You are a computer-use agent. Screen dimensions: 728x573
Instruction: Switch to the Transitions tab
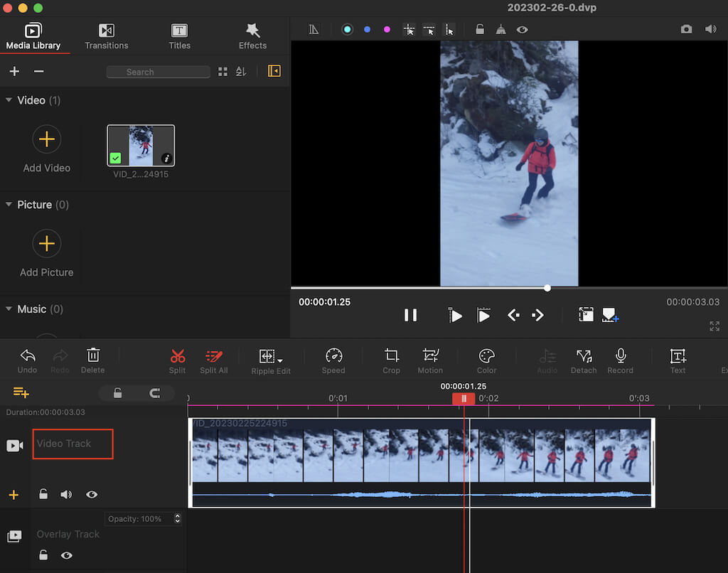pyautogui.click(x=107, y=36)
